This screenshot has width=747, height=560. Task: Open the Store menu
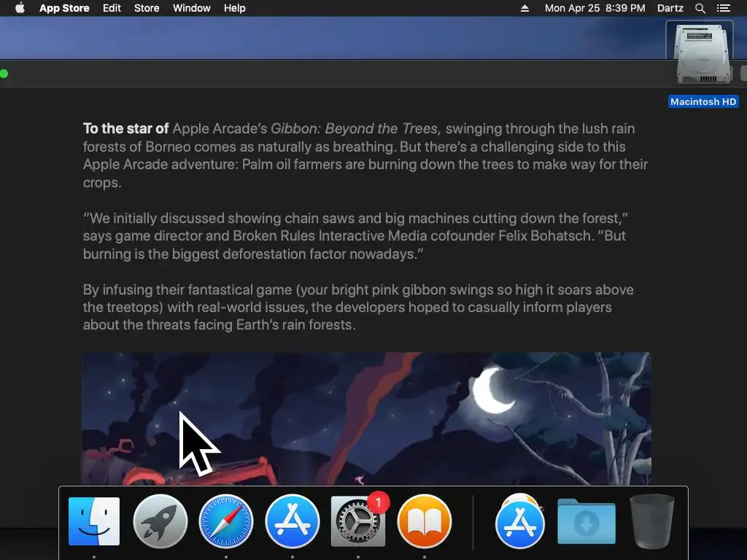click(146, 8)
